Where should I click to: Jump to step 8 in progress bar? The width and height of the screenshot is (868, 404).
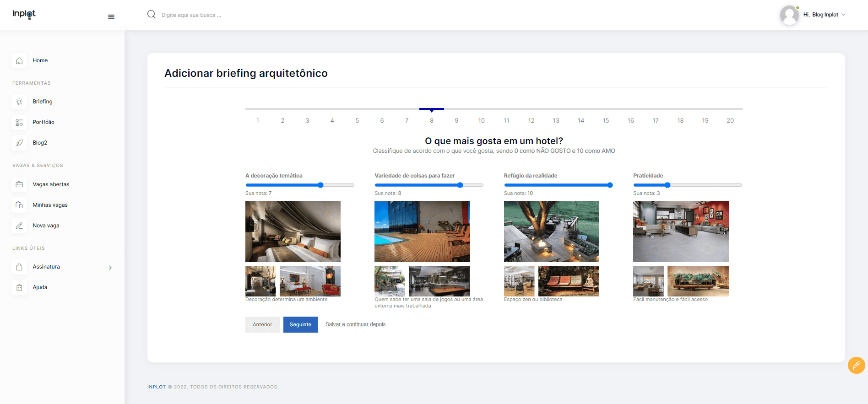[x=432, y=121]
